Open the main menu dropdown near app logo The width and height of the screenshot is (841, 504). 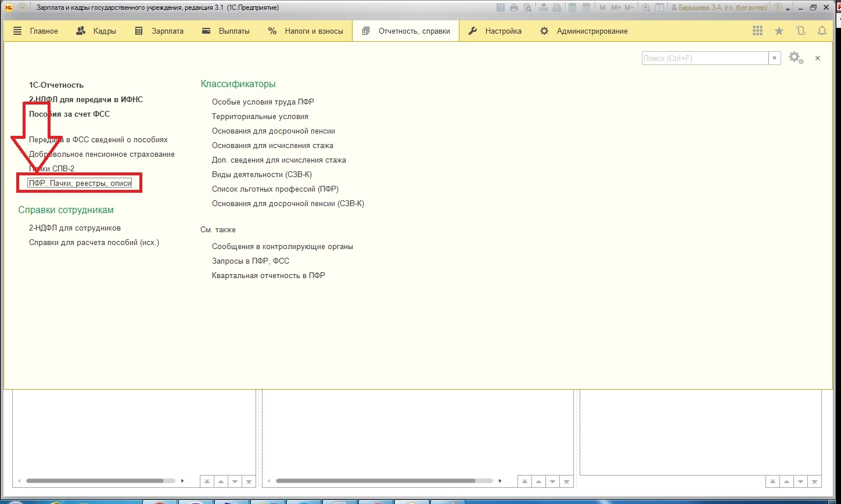tap(22, 8)
